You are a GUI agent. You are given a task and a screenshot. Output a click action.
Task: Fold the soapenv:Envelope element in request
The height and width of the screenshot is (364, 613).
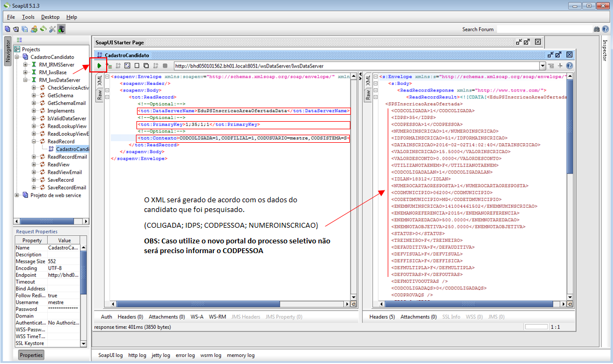coord(107,77)
